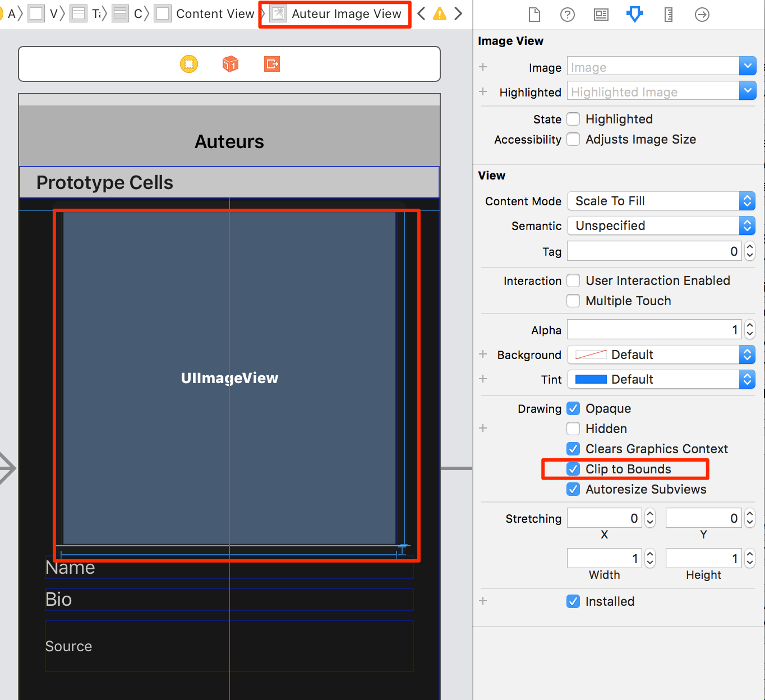
Task: Click the back chevron near the warning icon
Action: 421,14
